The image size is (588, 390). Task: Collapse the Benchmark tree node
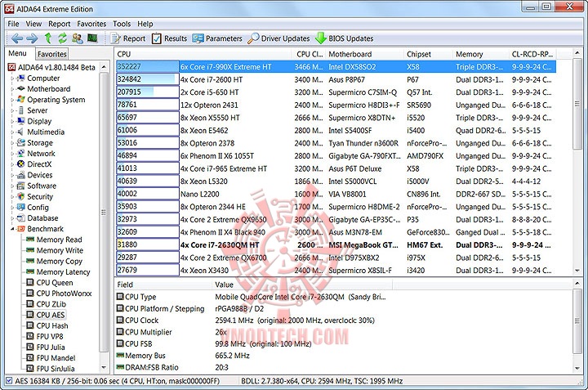click(x=12, y=229)
